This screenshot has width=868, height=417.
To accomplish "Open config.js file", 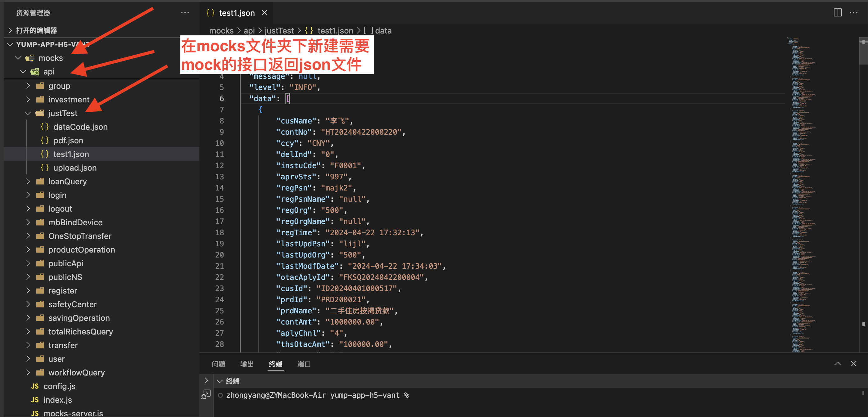I will [x=59, y=386].
